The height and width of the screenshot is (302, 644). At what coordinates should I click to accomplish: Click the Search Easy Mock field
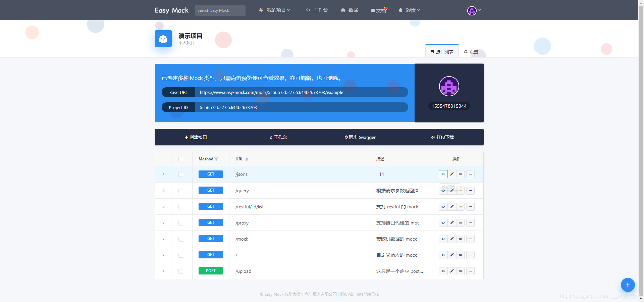[x=220, y=10]
